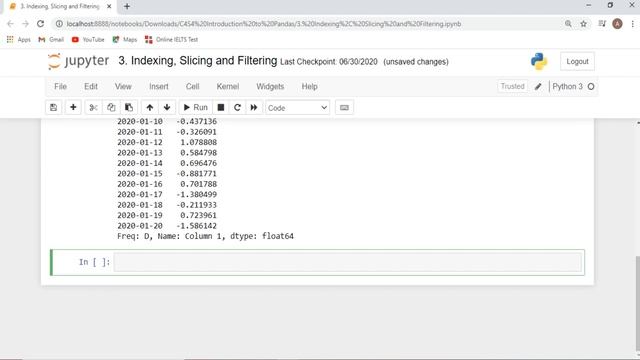
Task: Move selected cell up arrow
Action: point(150,108)
